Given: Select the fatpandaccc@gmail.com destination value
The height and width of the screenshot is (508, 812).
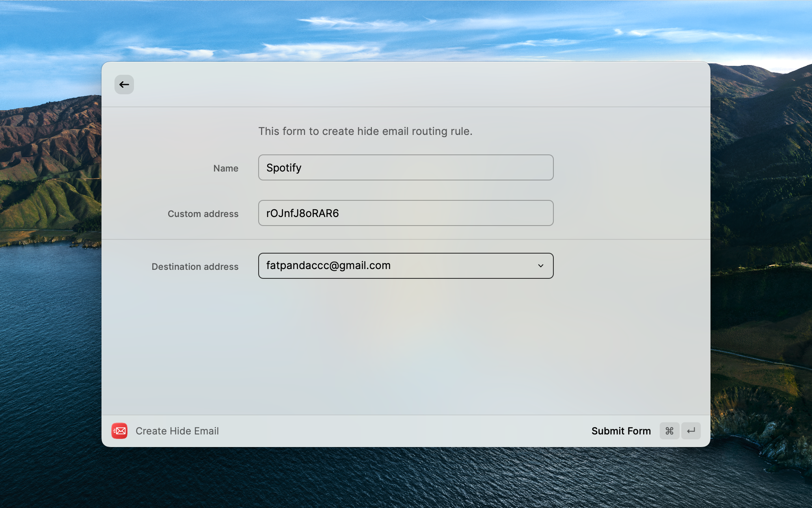Looking at the screenshot, I should 328,266.
